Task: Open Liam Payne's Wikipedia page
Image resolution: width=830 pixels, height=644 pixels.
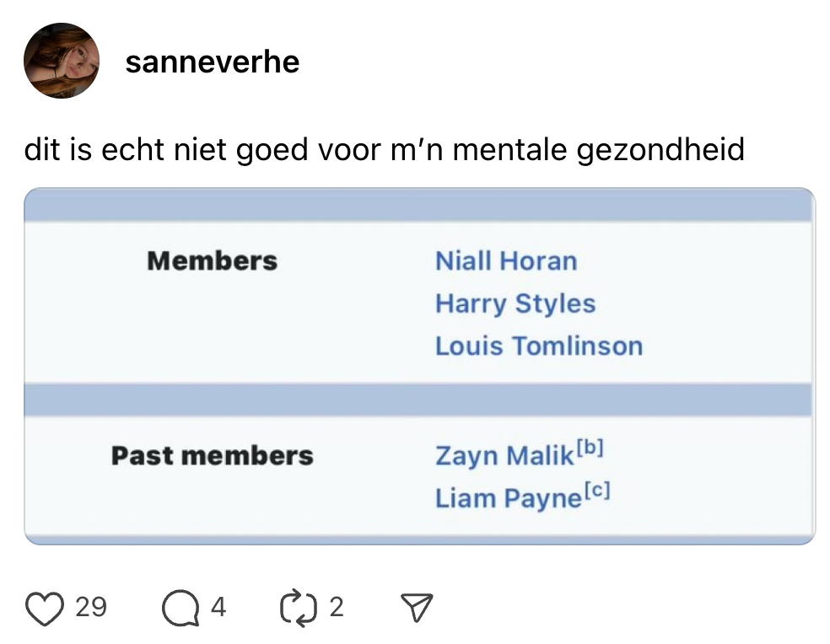Action: (x=504, y=497)
